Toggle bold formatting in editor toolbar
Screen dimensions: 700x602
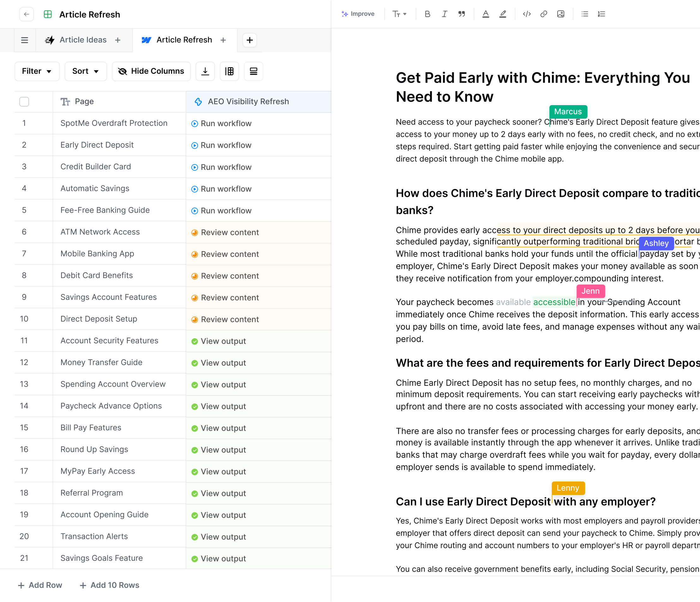pyautogui.click(x=428, y=14)
